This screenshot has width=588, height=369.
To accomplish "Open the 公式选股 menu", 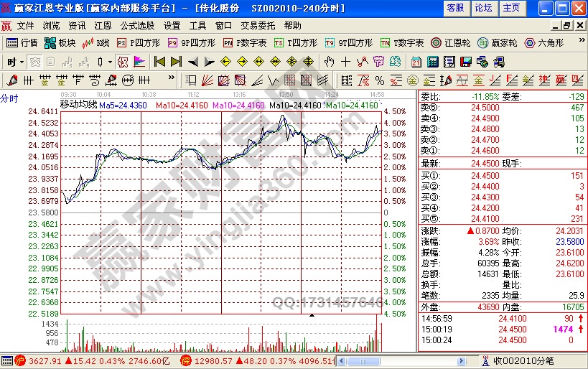I will 138,25.
